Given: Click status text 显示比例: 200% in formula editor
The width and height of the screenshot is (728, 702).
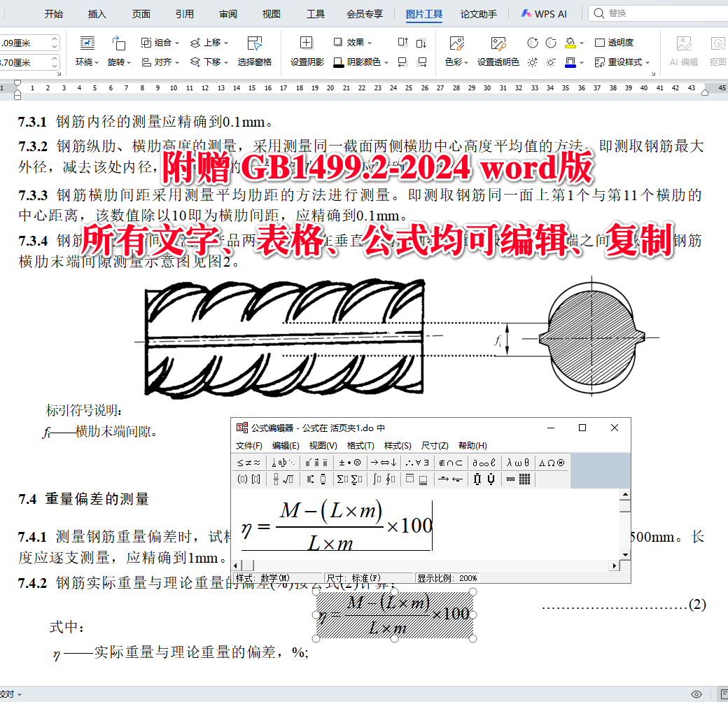Looking at the screenshot, I should tap(447, 578).
